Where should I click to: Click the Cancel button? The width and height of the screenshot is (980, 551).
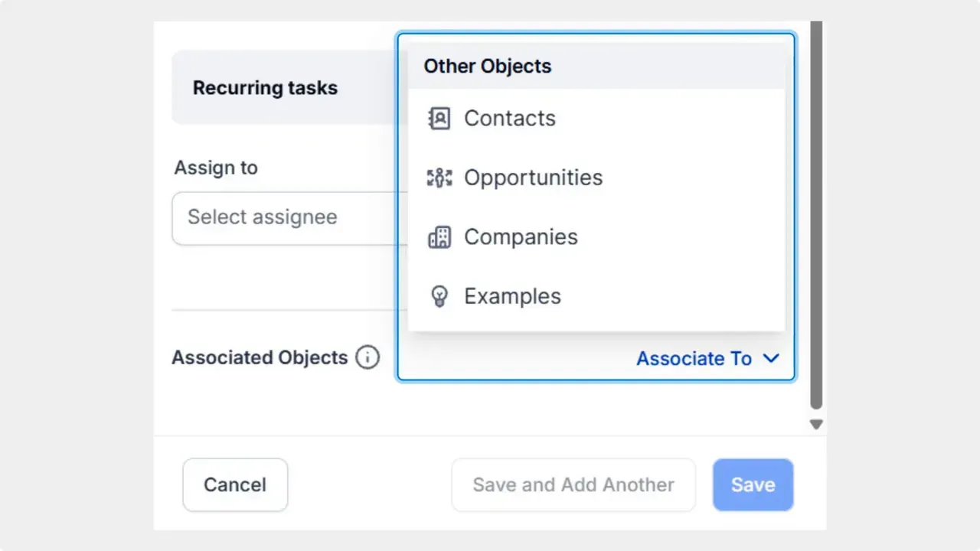(234, 484)
